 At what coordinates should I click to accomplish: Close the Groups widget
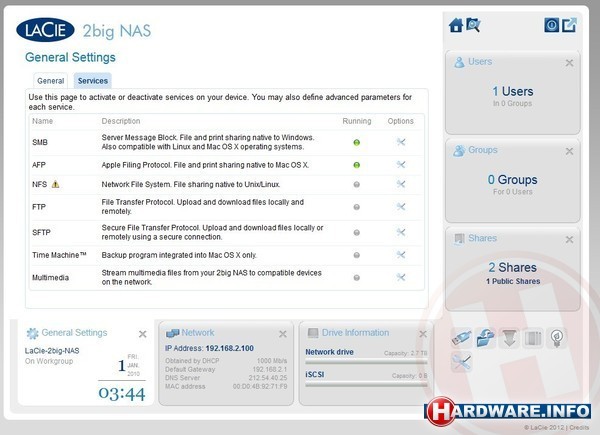569,151
